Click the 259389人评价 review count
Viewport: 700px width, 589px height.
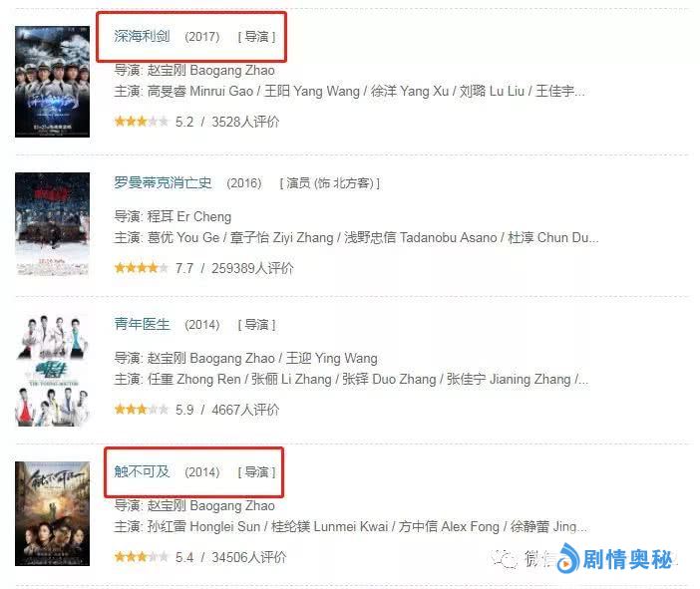[x=252, y=268]
